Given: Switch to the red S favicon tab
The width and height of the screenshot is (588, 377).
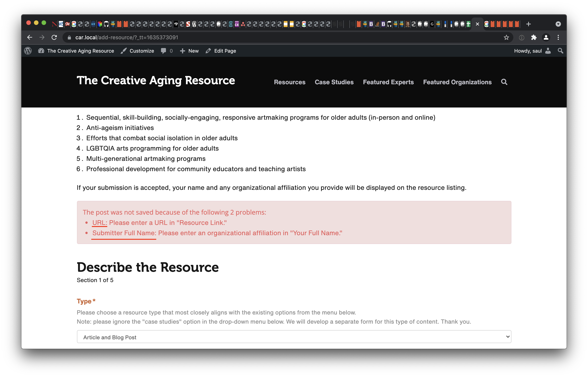Looking at the screenshot, I should click(x=188, y=24).
